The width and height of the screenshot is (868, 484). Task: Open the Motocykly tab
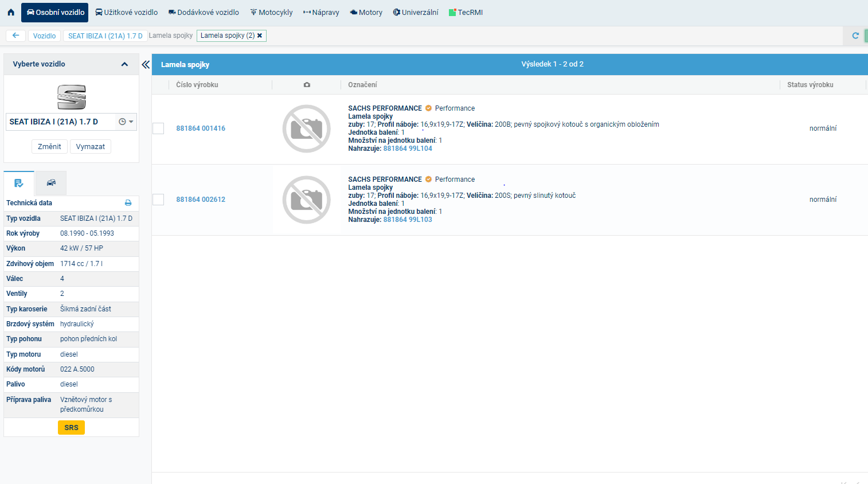point(271,12)
